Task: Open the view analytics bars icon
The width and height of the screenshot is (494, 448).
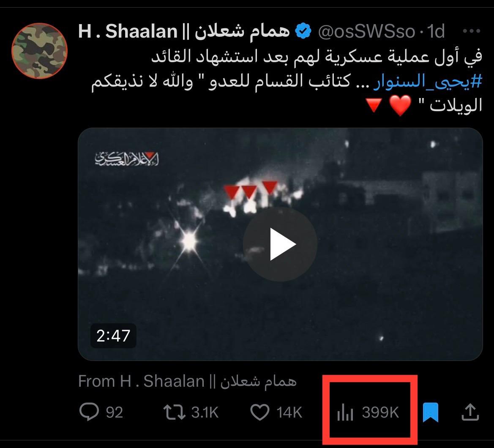Action: (x=345, y=412)
